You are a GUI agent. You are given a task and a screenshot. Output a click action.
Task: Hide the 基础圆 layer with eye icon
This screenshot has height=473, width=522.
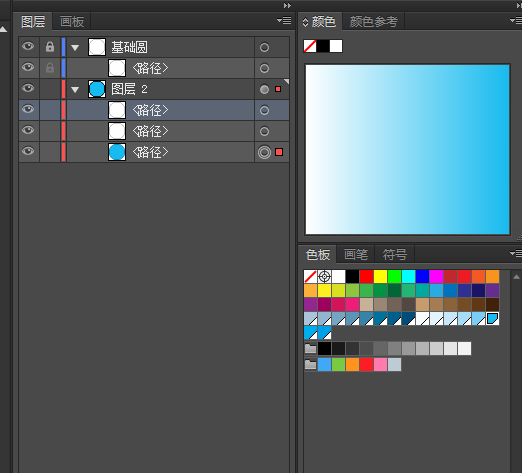click(28, 46)
